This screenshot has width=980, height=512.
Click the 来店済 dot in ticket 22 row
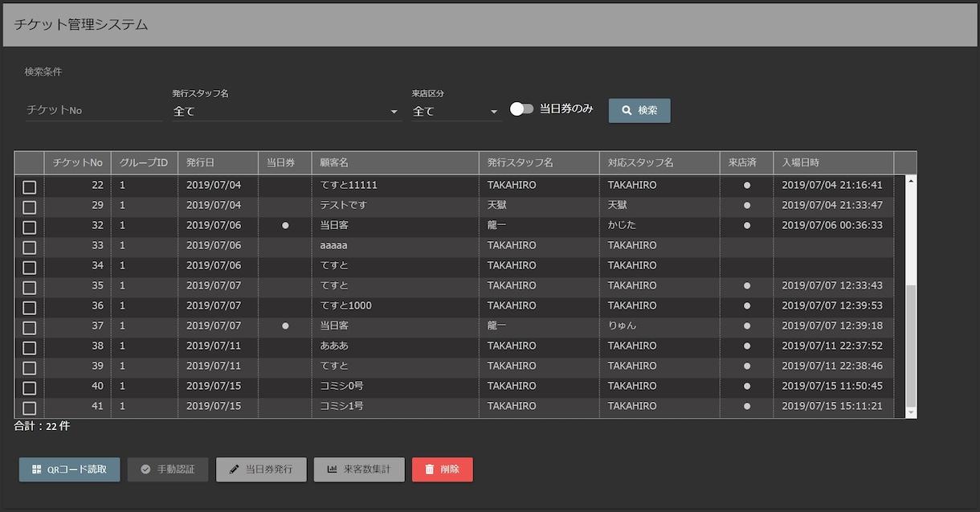tap(747, 186)
